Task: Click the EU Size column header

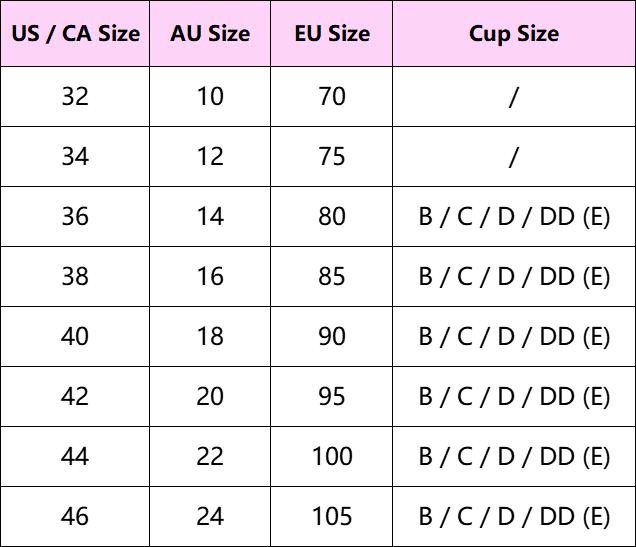Action: click(332, 34)
